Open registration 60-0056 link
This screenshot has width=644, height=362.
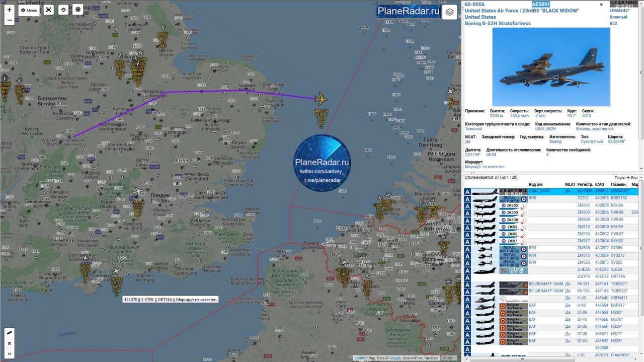click(x=475, y=4)
